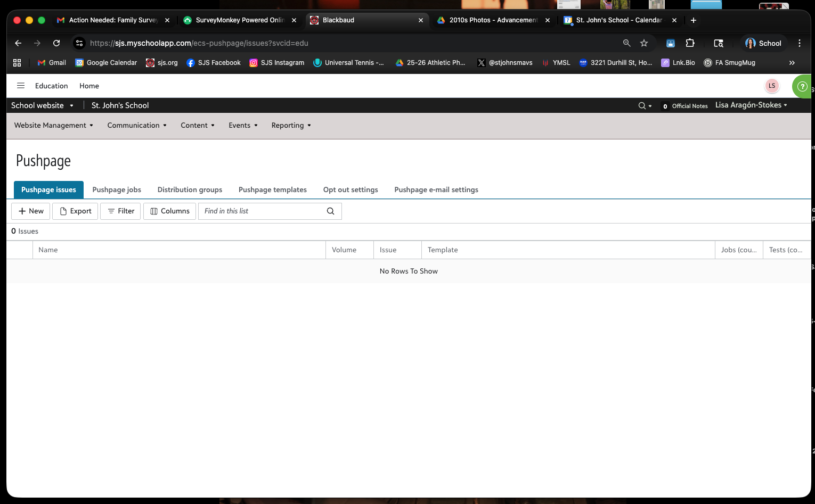Screen dimensions: 815x504
Task: Open browser extensions puzzle icon
Action: [690, 43]
